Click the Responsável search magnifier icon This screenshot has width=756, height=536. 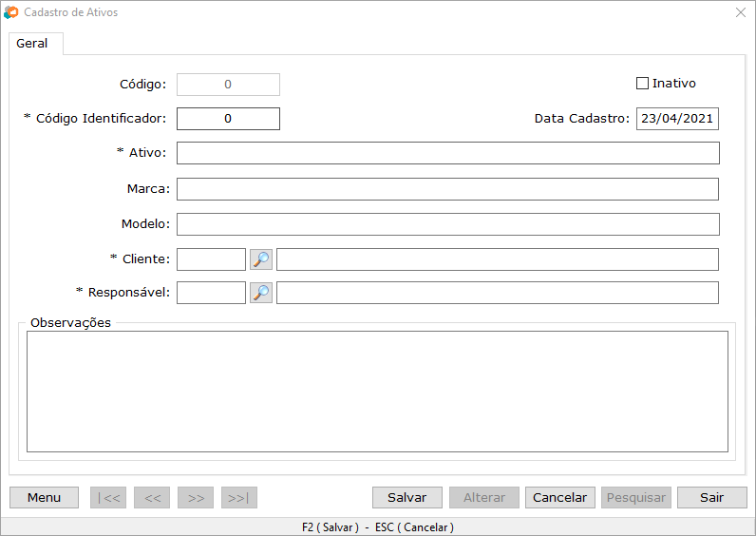[260, 293]
